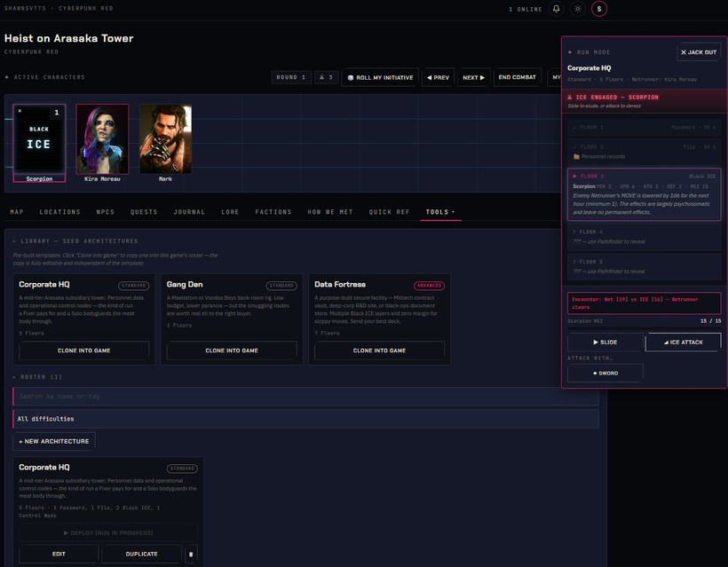Click the pink arrow marker on Floor 3

tap(574, 177)
